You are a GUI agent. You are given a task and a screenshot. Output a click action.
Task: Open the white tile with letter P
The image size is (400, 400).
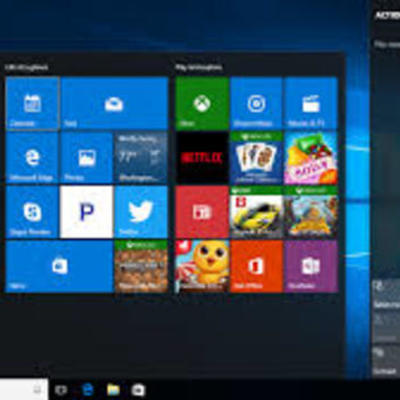click(x=87, y=212)
